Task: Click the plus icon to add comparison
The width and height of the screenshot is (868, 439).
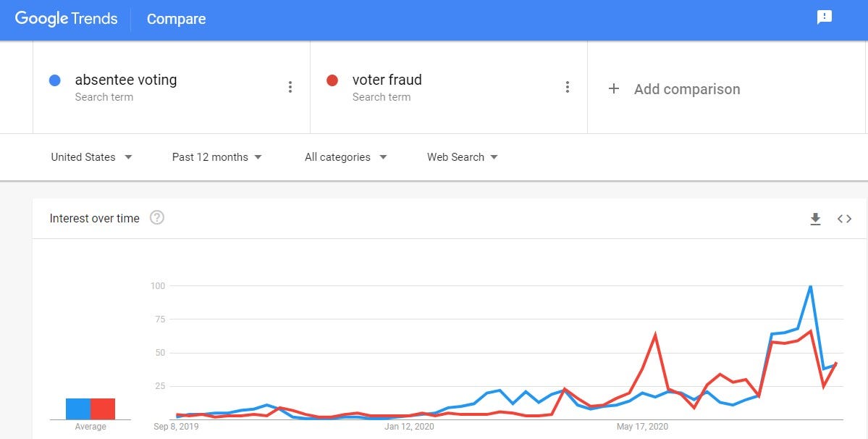Action: (614, 88)
